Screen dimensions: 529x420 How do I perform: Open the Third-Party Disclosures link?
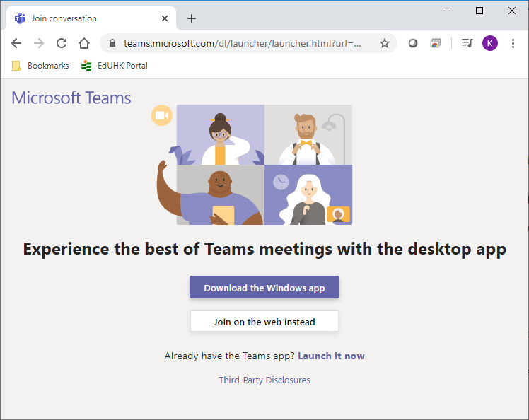(264, 380)
